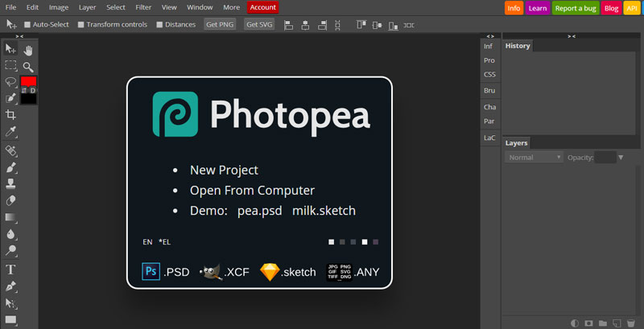
Task: Open the Normal blend mode dropdown
Action: coord(534,158)
